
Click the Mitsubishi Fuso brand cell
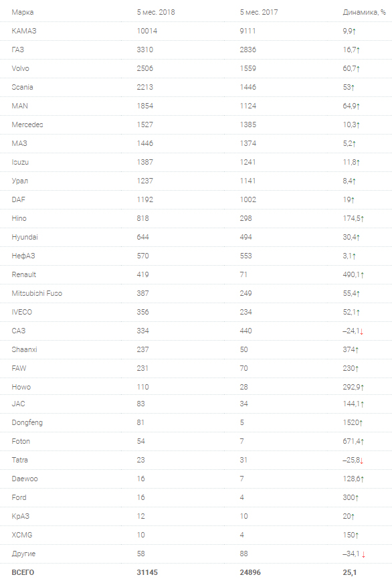(x=37, y=293)
